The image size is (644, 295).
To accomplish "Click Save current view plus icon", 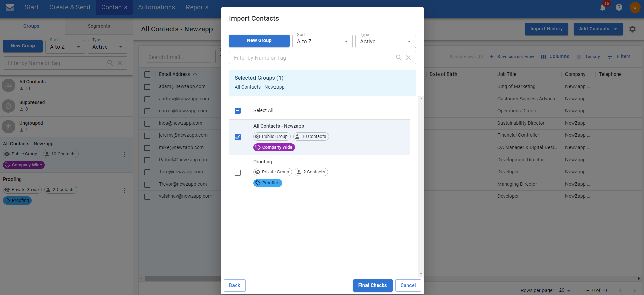I will pos(492,57).
